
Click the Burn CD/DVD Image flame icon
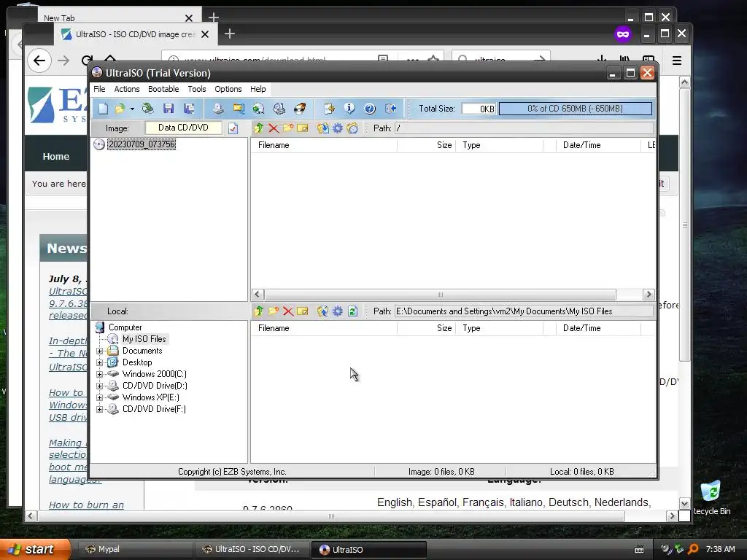coord(300,109)
